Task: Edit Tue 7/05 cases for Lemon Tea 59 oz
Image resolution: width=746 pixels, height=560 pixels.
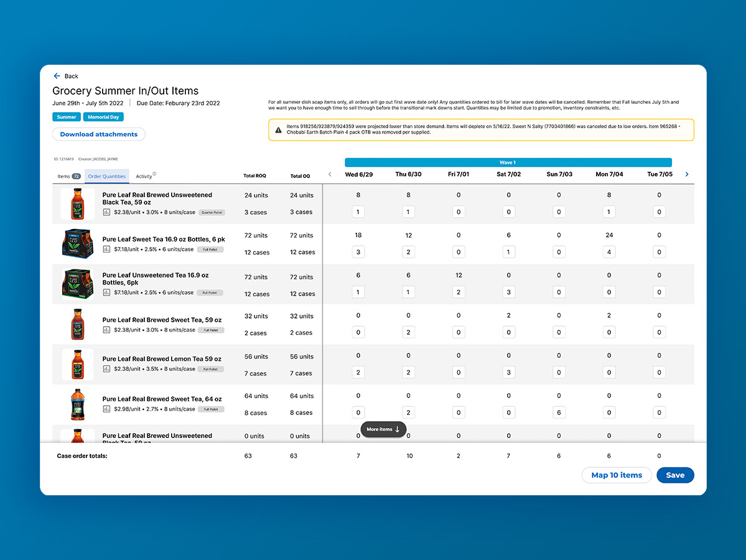Action: point(659,372)
